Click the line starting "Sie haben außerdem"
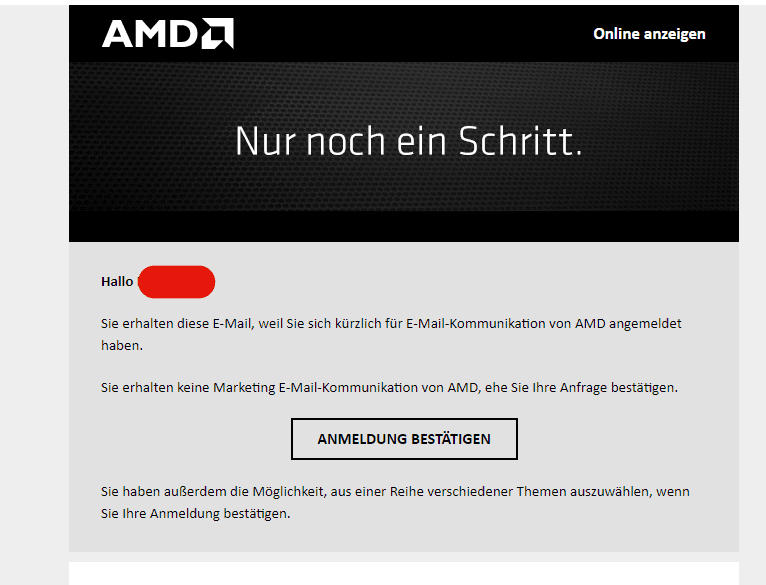The width and height of the screenshot is (766, 585). (x=395, y=491)
